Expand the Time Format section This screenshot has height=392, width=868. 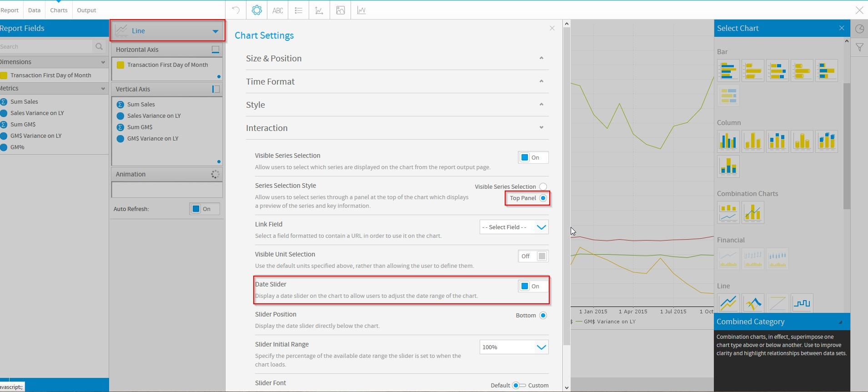coord(397,81)
